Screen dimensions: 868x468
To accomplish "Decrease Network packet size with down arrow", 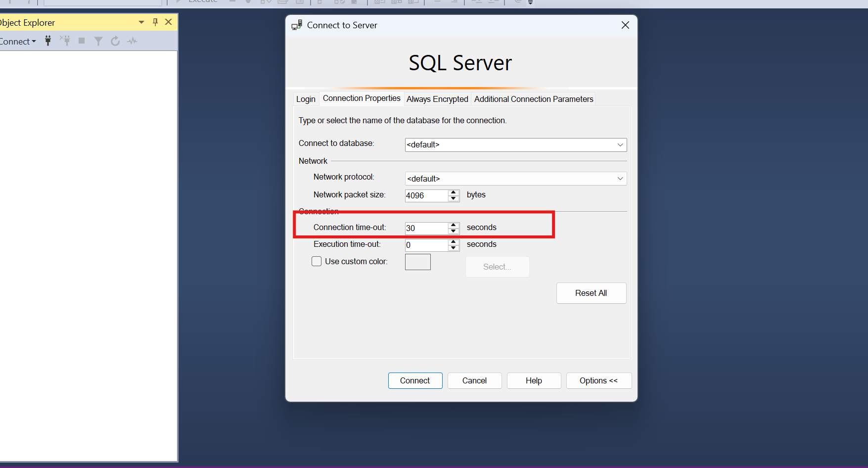I will (454, 198).
